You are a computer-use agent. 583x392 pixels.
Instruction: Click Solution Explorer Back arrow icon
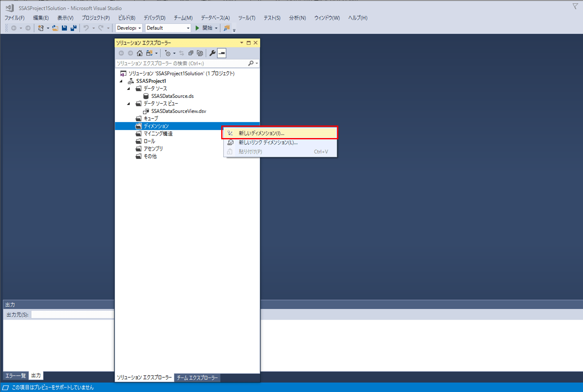coord(121,53)
